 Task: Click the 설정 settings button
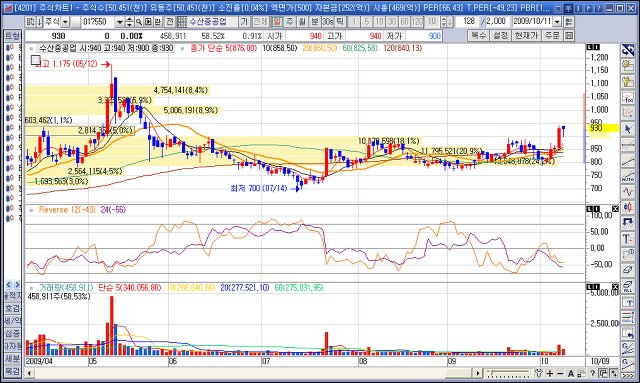[x=500, y=36]
